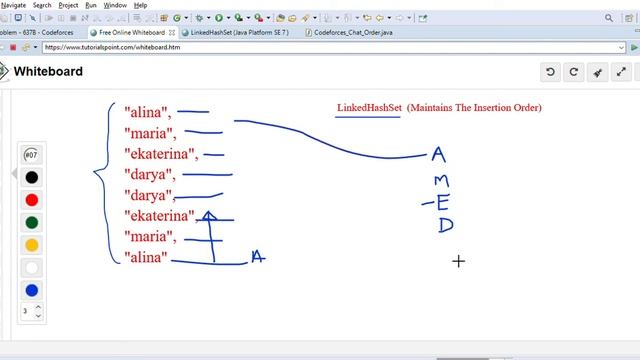Expand the Run launch dropdown arrow

coord(228,18)
